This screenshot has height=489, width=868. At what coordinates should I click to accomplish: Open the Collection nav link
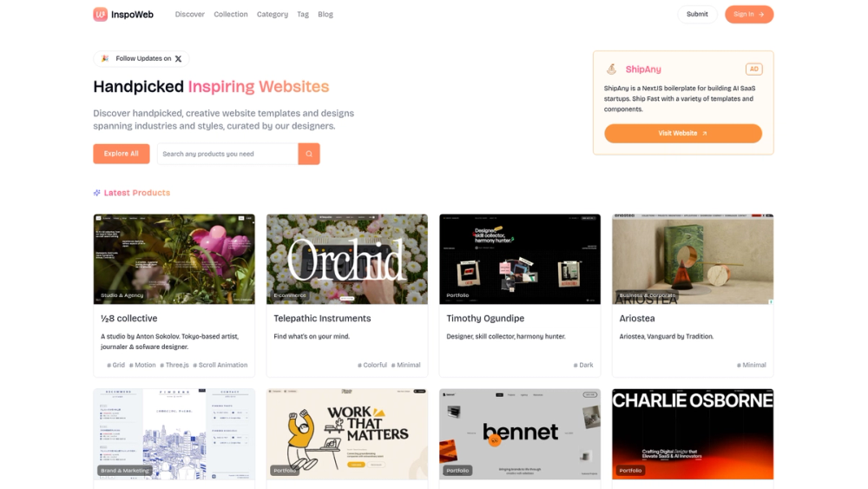pos(231,15)
